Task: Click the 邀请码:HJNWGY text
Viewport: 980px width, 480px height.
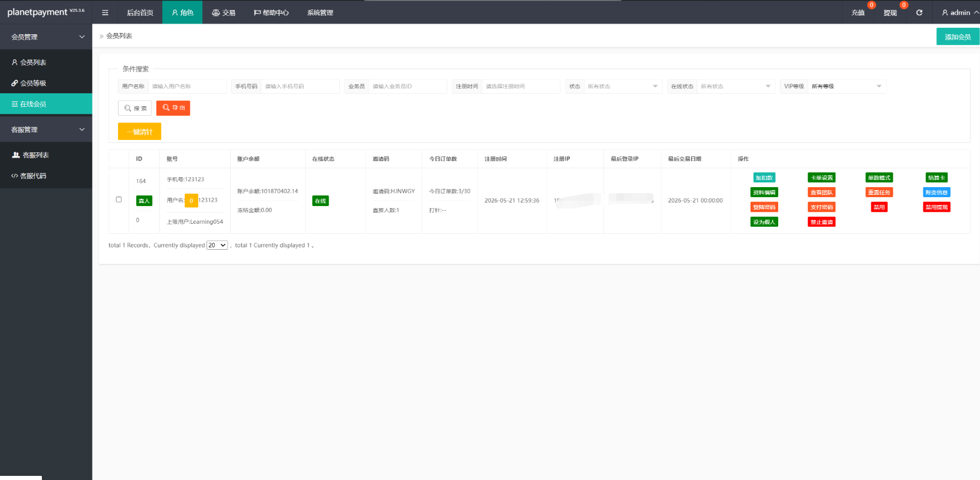Action: pos(394,191)
